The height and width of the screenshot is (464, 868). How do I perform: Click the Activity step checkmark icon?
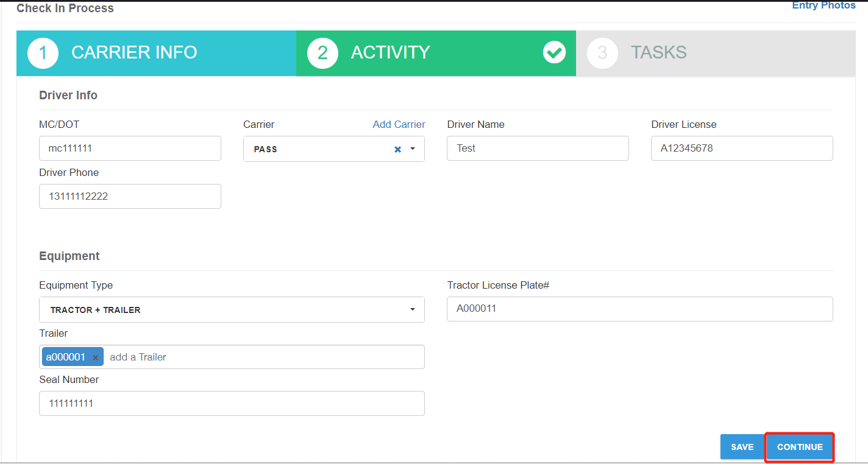coord(554,53)
